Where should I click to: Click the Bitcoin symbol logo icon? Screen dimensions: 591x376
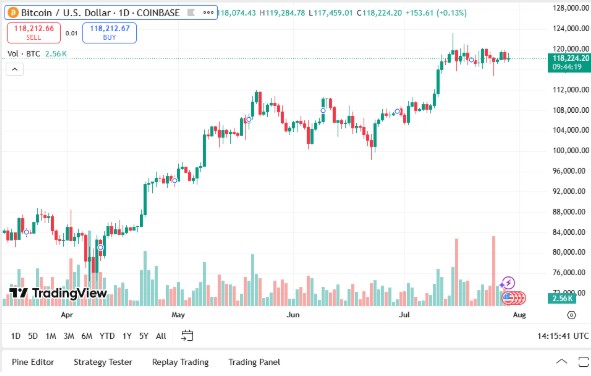(13, 13)
